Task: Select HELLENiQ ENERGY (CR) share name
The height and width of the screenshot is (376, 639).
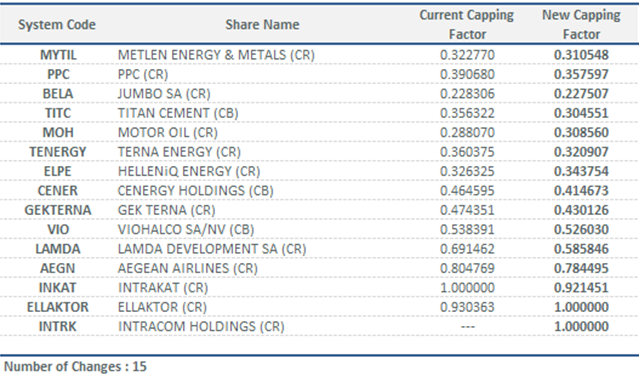Action: coord(189,172)
